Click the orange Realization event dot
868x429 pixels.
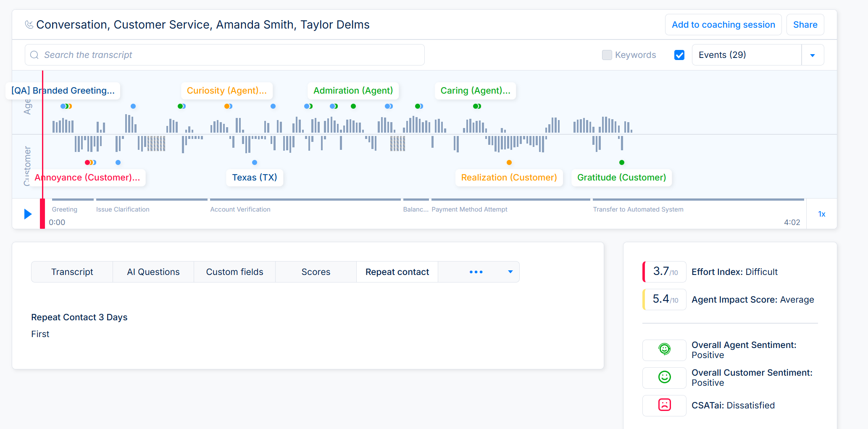click(x=509, y=162)
